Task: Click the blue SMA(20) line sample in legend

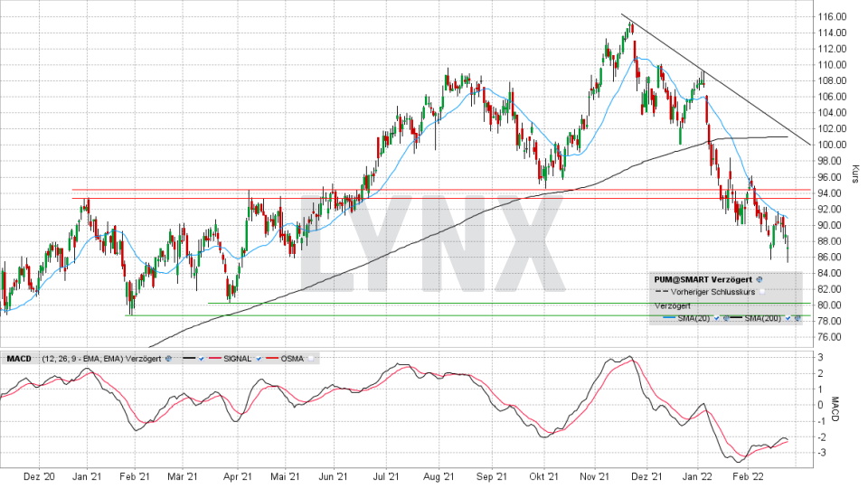Action: (x=669, y=318)
